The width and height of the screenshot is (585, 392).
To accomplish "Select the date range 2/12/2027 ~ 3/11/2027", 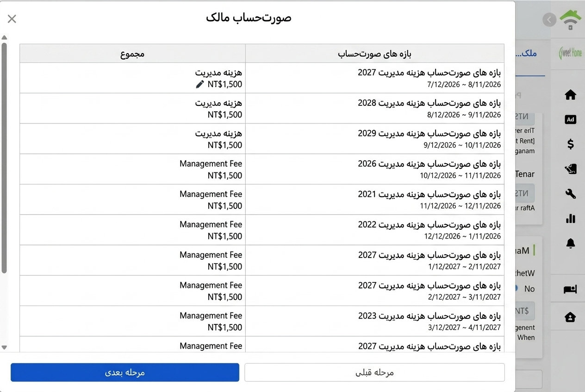I will [464, 297].
